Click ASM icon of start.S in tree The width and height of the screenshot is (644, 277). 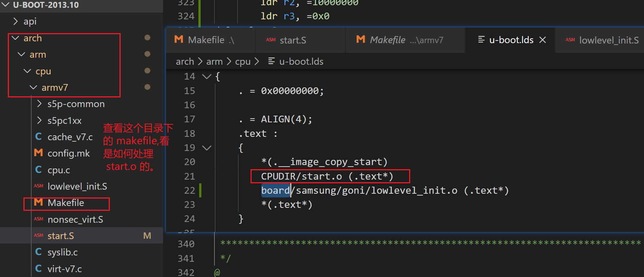click(39, 235)
